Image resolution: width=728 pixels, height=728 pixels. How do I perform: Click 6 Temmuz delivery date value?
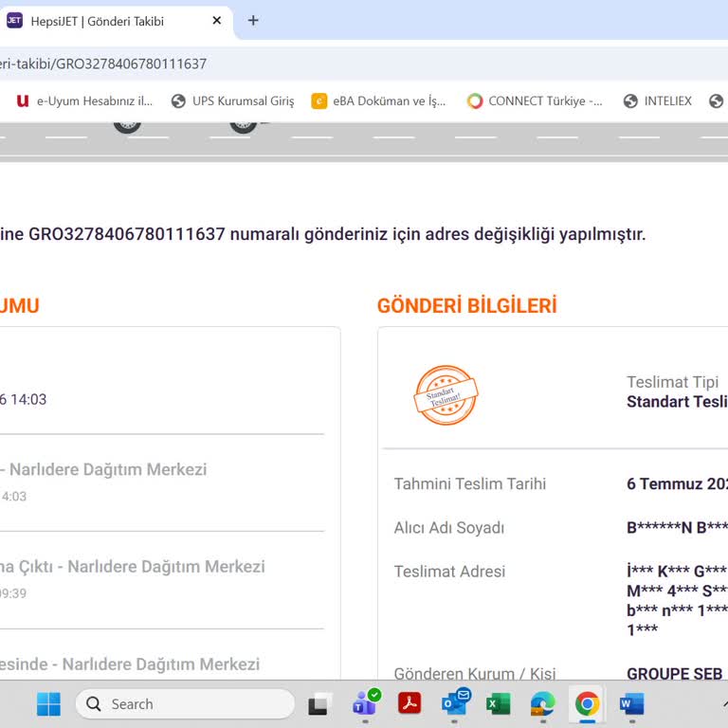(677, 483)
